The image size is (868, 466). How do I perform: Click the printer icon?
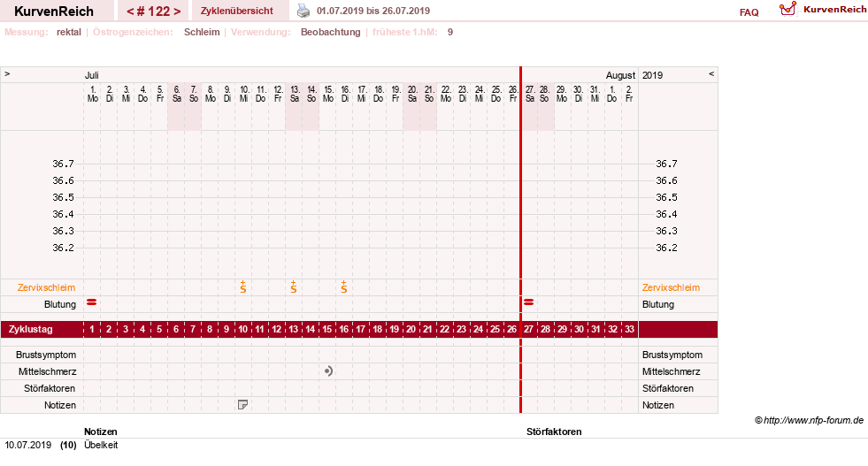[303, 11]
